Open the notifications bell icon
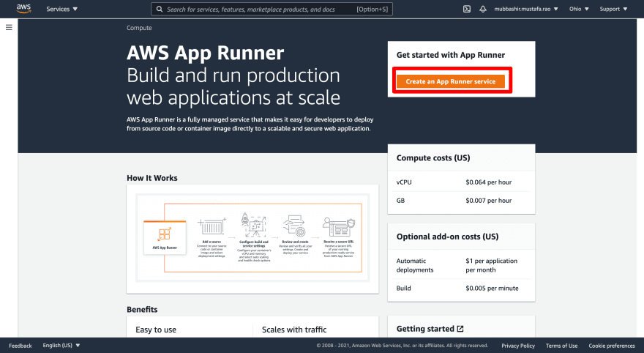Screen dimensions: 644x353 (483, 9)
